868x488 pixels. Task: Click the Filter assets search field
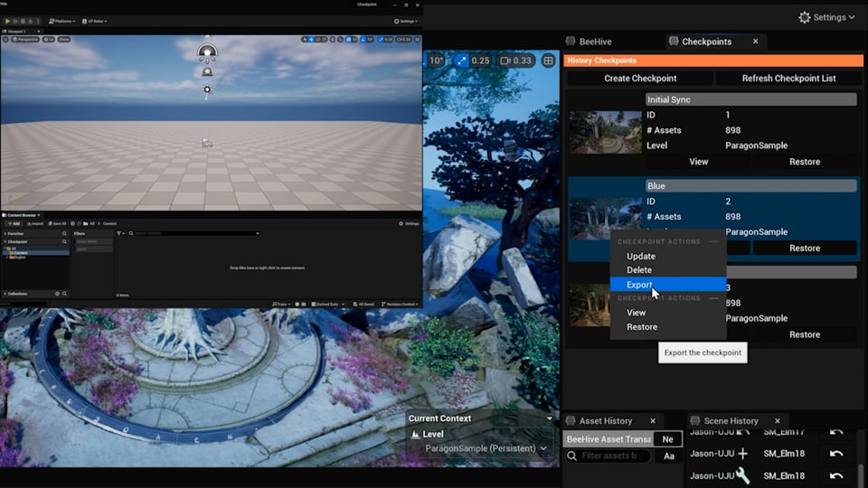(608, 455)
